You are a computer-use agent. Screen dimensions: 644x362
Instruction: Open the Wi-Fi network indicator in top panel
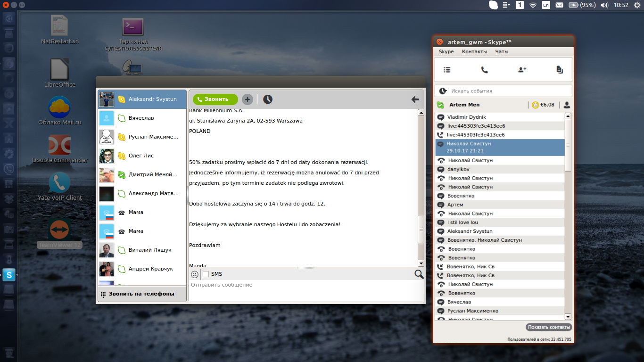click(x=533, y=5)
